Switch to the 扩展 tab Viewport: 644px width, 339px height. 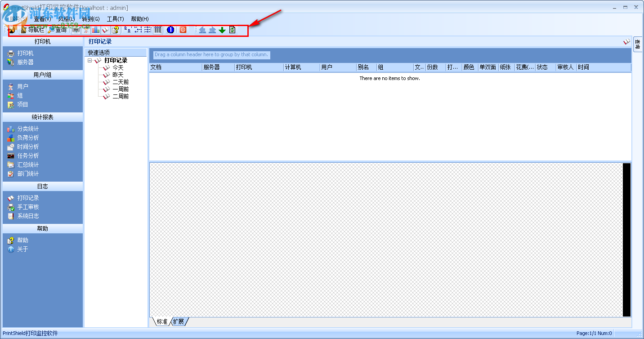178,321
